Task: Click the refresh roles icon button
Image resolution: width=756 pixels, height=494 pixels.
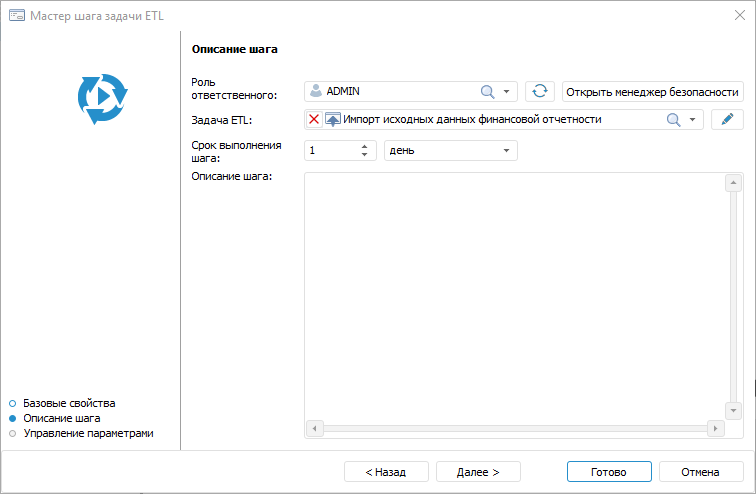Action: click(x=540, y=91)
